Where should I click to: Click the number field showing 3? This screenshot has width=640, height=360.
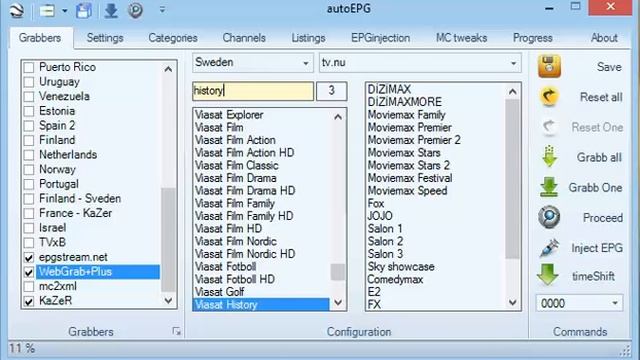pyautogui.click(x=331, y=91)
